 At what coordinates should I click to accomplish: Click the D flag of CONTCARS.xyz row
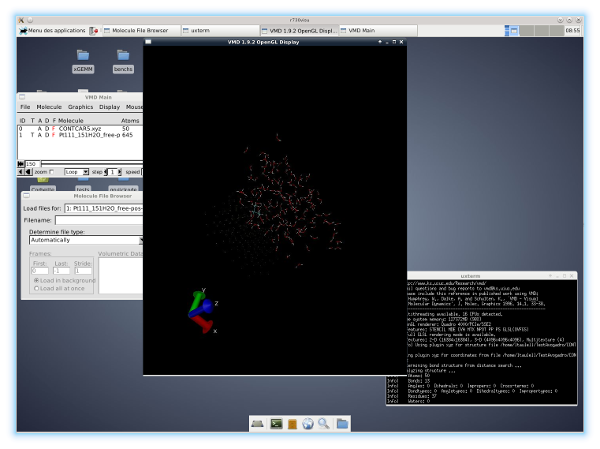pyautogui.click(x=47, y=129)
